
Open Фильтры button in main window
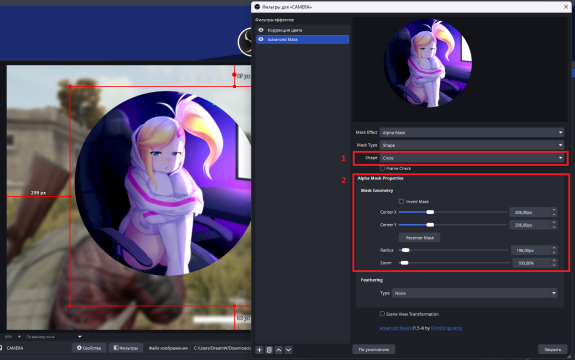click(x=126, y=348)
